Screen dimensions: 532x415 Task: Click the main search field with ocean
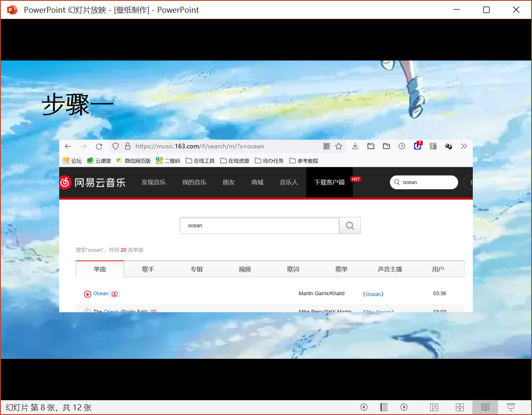point(259,225)
